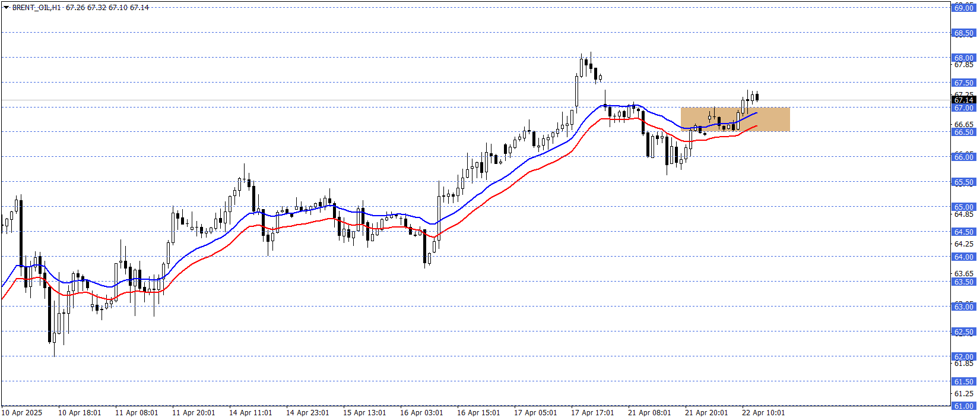Click the 67.00 price level label
980x420 pixels.
(x=964, y=108)
